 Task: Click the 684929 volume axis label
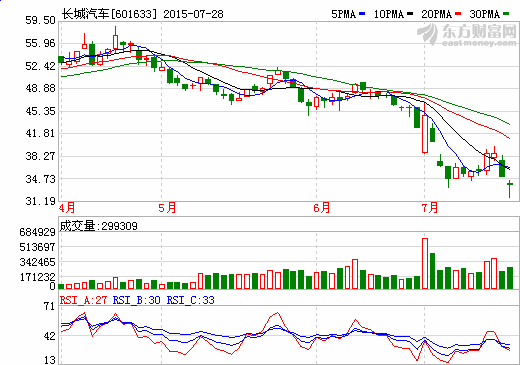coord(37,232)
